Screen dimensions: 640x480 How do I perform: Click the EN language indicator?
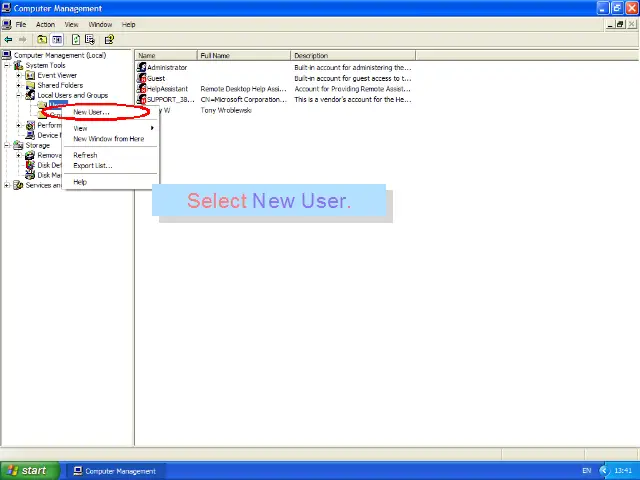(x=587, y=471)
